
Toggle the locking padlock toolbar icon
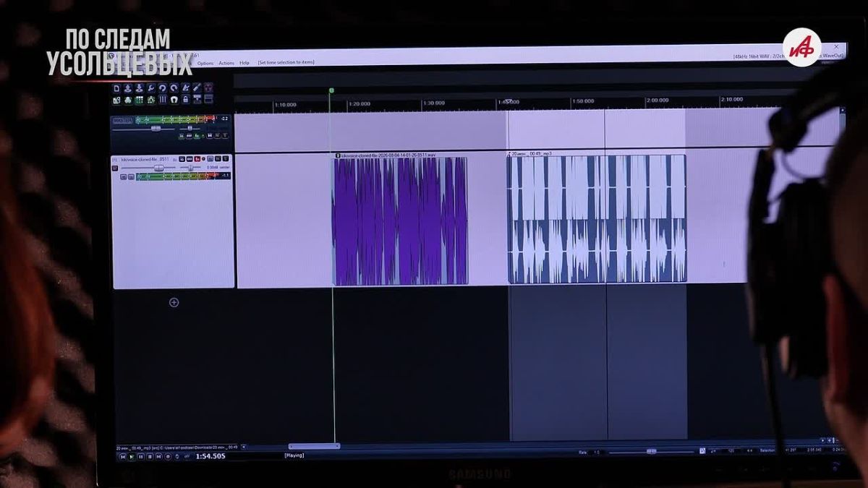(x=186, y=100)
